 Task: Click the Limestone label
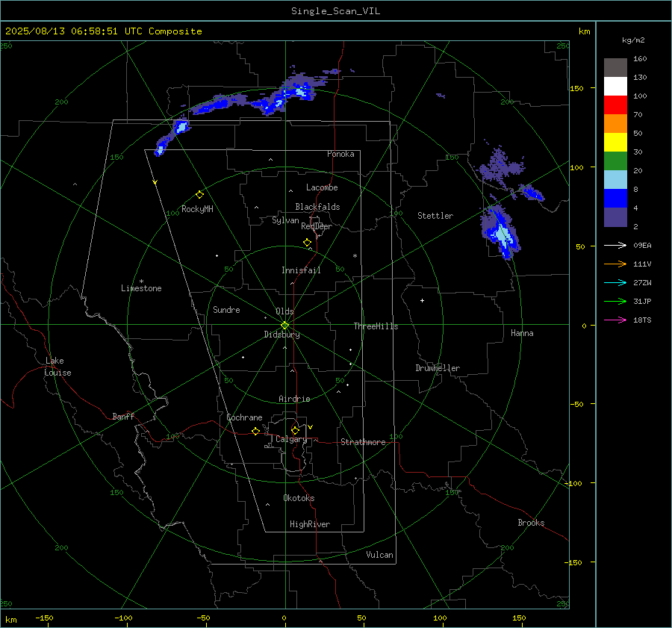coord(141,288)
